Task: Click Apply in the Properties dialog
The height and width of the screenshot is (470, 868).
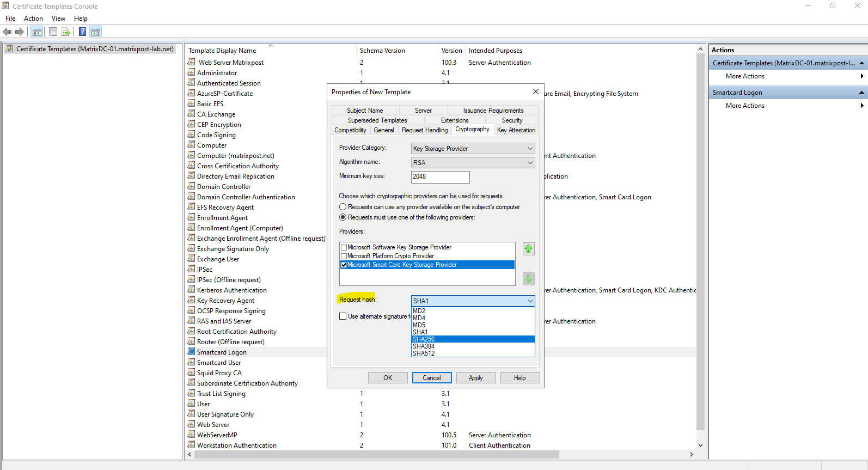Action: tap(476, 378)
